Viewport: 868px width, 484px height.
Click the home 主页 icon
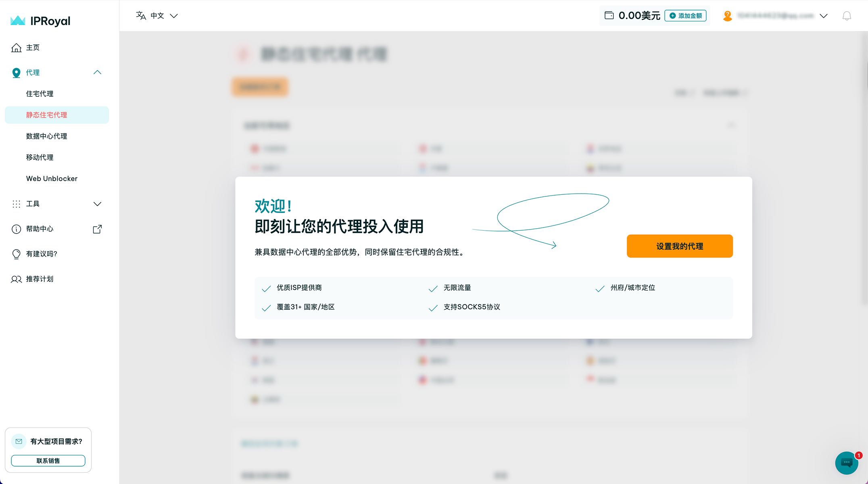(x=16, y=48)
